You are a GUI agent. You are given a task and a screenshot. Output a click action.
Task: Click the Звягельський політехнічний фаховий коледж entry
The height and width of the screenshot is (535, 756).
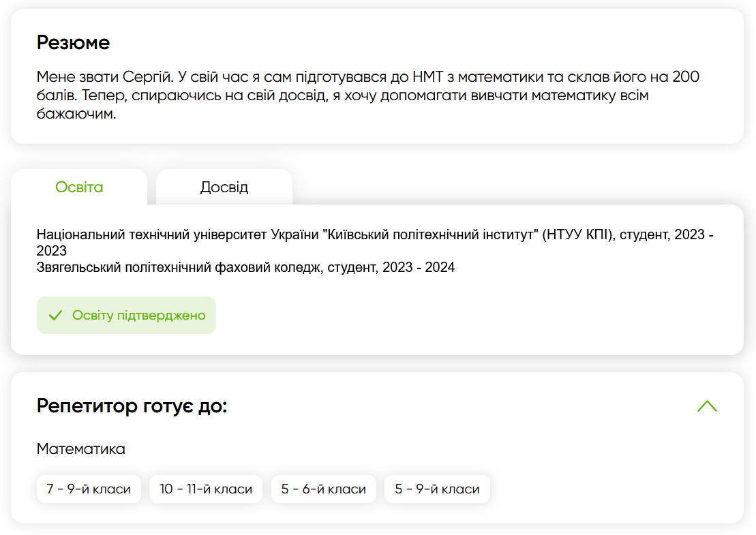pos(245,267)
